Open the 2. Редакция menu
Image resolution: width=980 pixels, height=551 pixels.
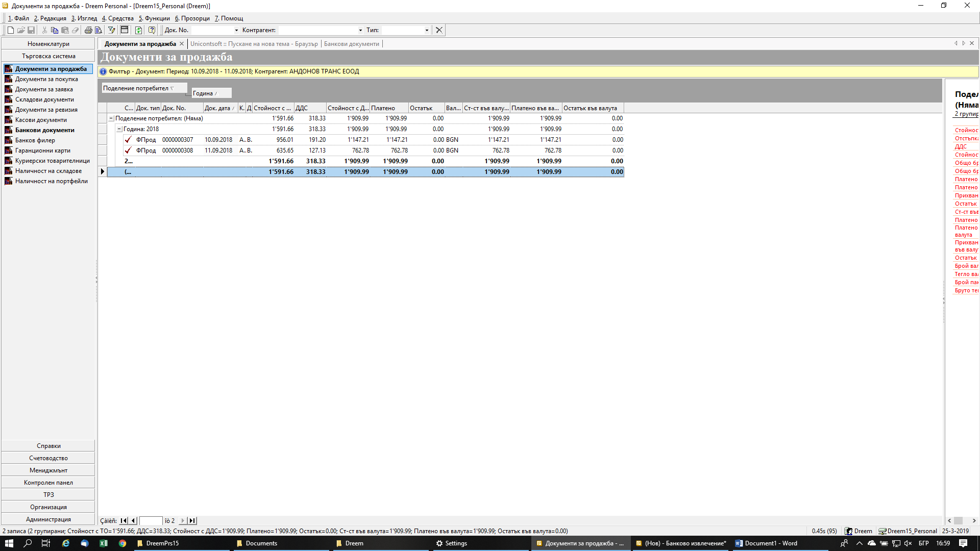coord(50,18)
